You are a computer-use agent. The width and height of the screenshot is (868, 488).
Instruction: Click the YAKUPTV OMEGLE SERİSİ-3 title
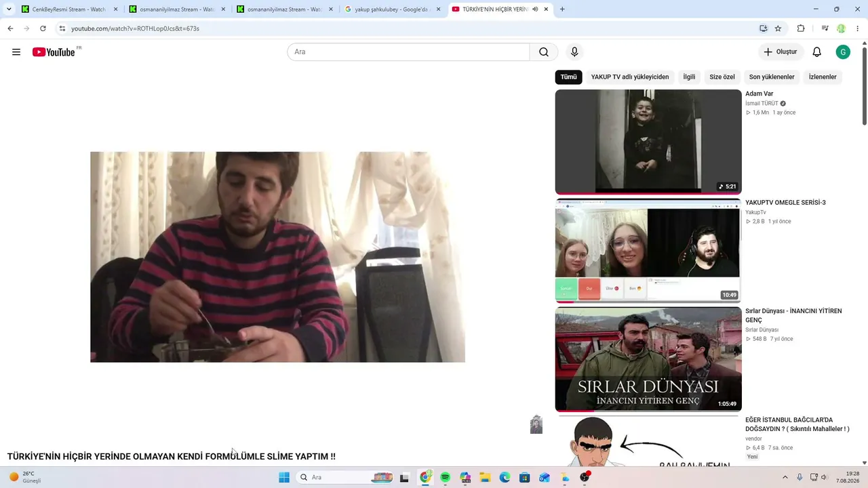pyautogui.click(x=785, y=203)
